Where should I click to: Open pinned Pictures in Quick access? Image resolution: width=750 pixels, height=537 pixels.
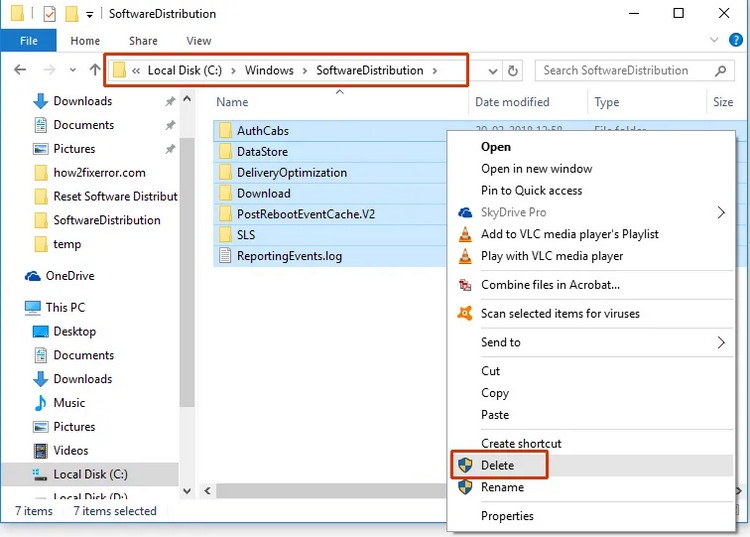(74, 149)
